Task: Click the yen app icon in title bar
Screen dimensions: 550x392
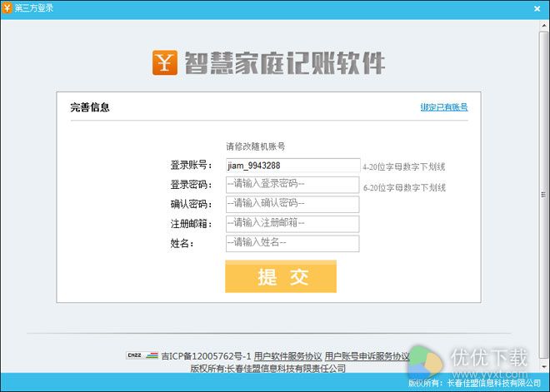Action: coord(7,7)
